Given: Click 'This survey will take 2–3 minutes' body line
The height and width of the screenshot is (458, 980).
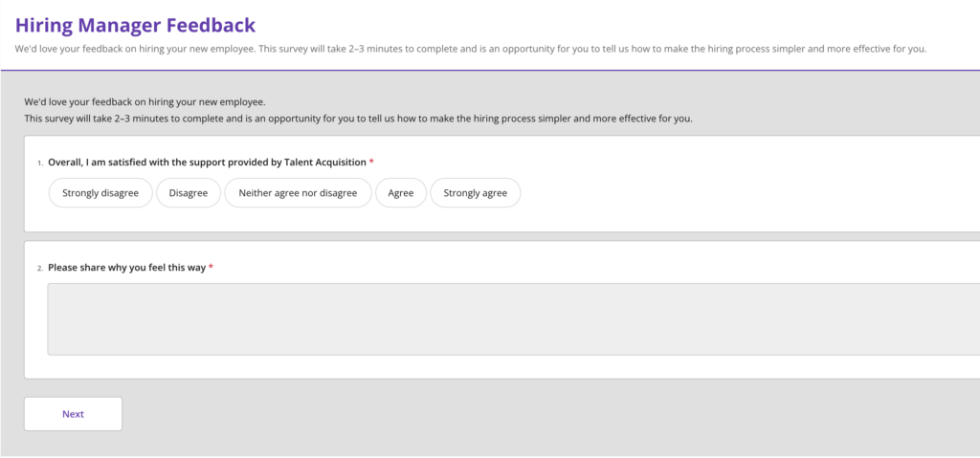Looking at the screenshot, I should coord(358,119).
